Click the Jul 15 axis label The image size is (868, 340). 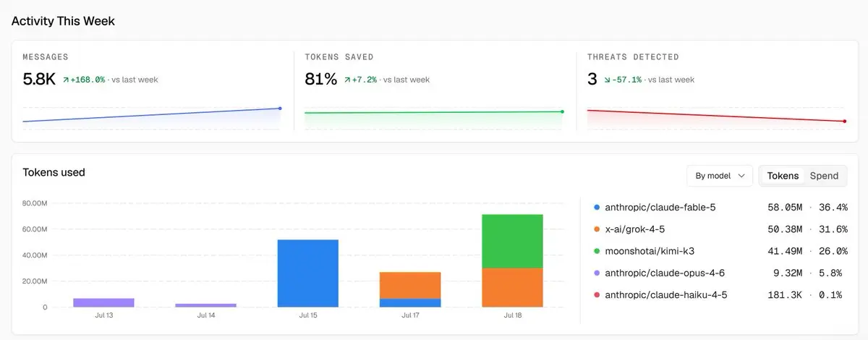tap(307, 316)
